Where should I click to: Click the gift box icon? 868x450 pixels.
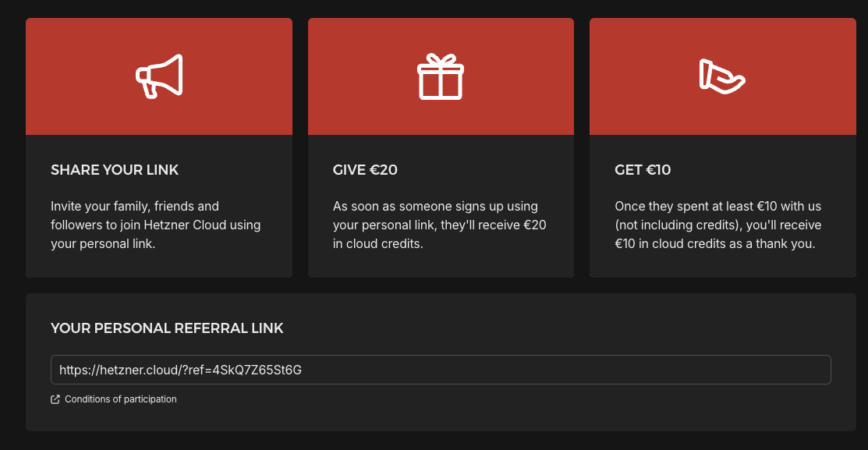441,76
